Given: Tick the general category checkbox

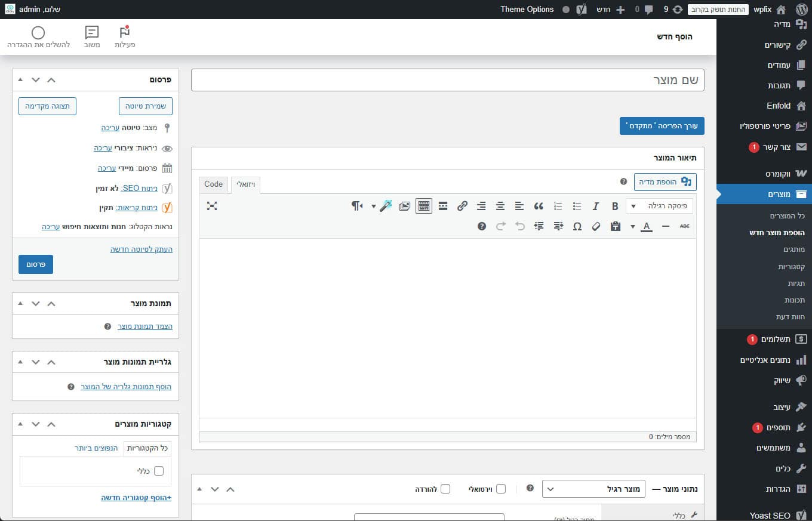Looking at the screenshot, I should click(159, 471).
